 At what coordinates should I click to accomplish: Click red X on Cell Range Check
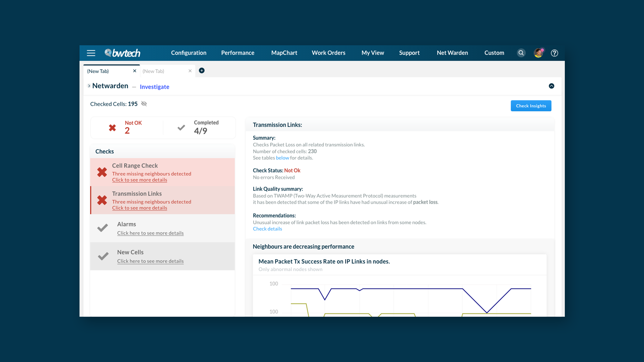coord(102,172)
